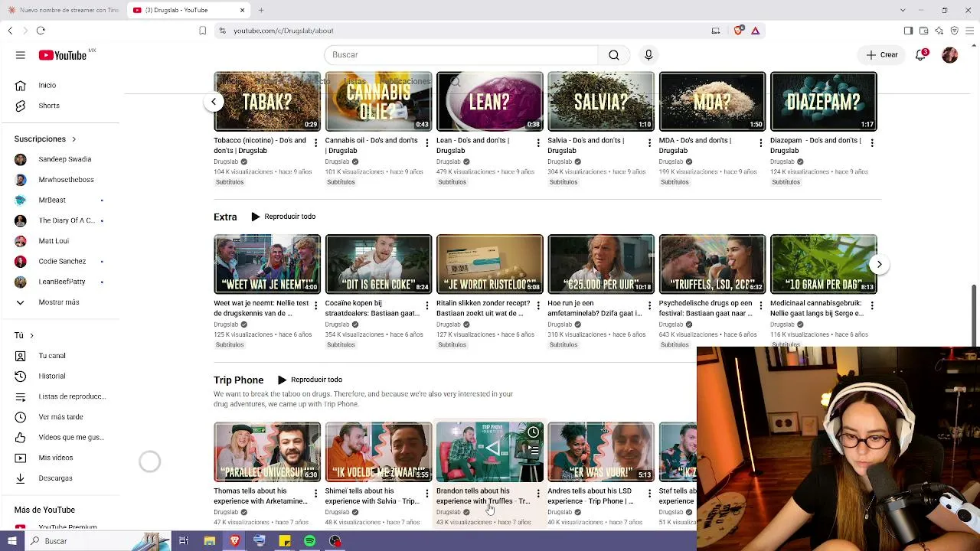The height and width of the screenshot is (551, 980).
Task: Go back in browser history
Action: tap(10, 31)
